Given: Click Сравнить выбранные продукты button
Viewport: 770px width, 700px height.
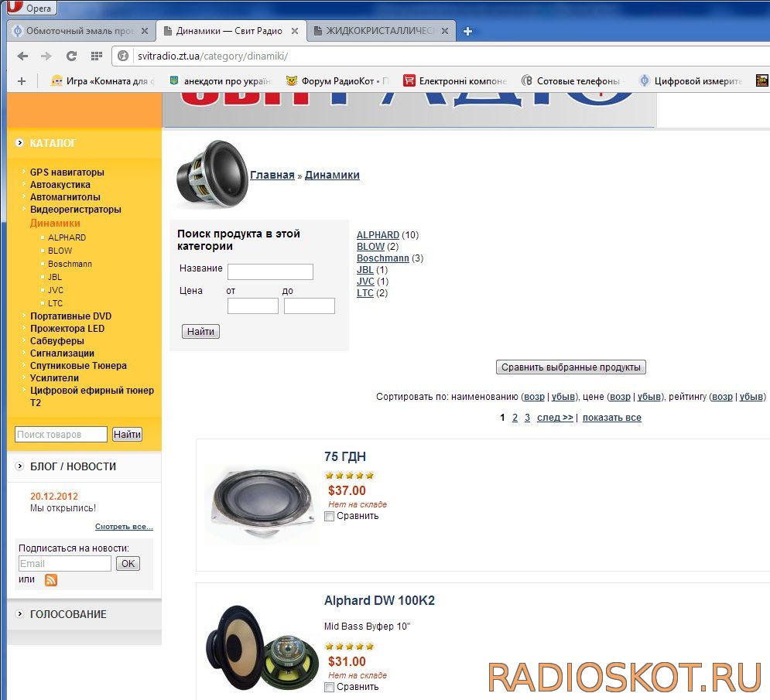Looking at the screenshot, I should [x=570, y=367].
